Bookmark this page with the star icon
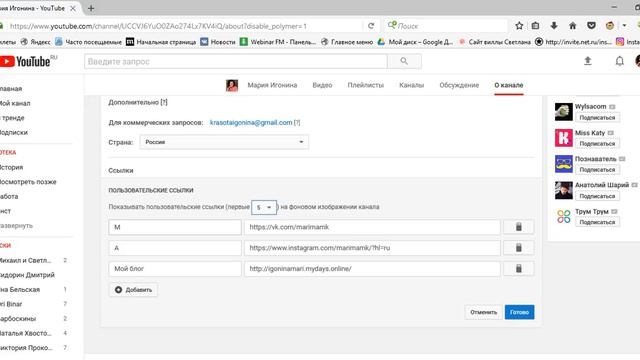This screenshot has height=360, width=640. click(519, 26)
